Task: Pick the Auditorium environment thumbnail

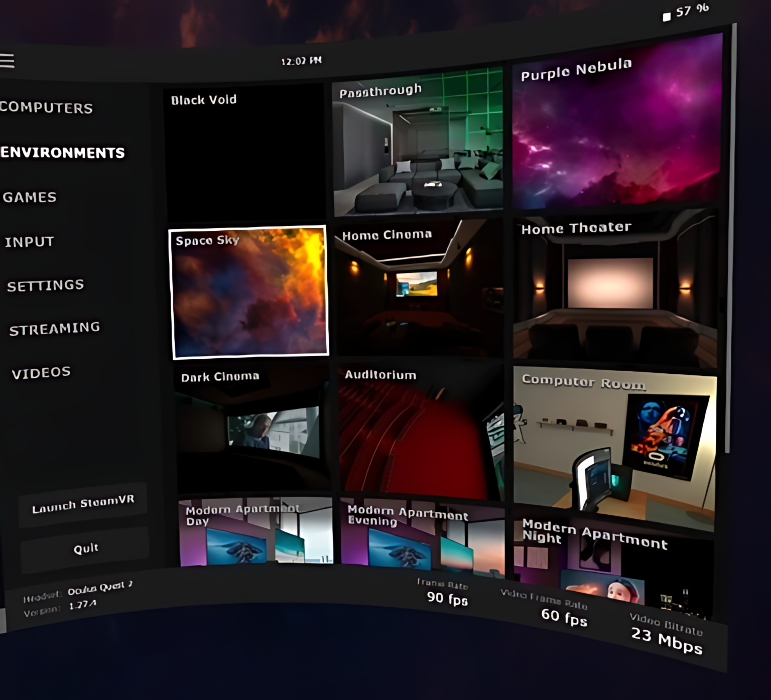Action: 421,431
